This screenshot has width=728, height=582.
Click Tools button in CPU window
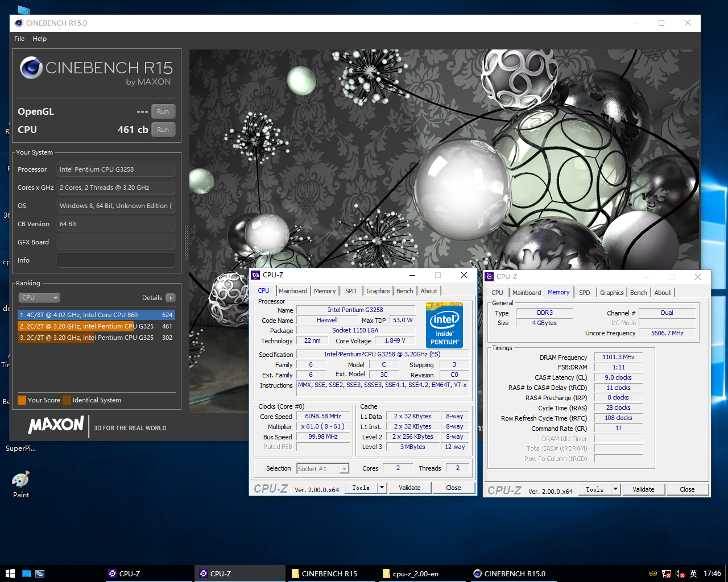(x=361, y=488)
